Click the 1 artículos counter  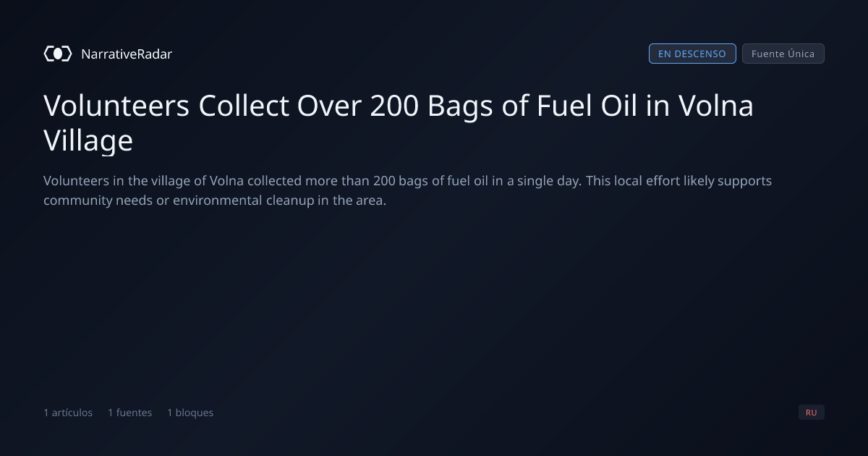click(x=68, y=413)
